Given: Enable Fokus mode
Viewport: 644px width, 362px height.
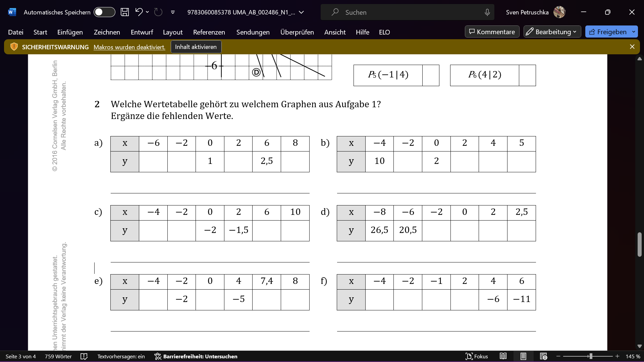Looking at the screenshot, I should pyautogui.click(x=477, y=356).
